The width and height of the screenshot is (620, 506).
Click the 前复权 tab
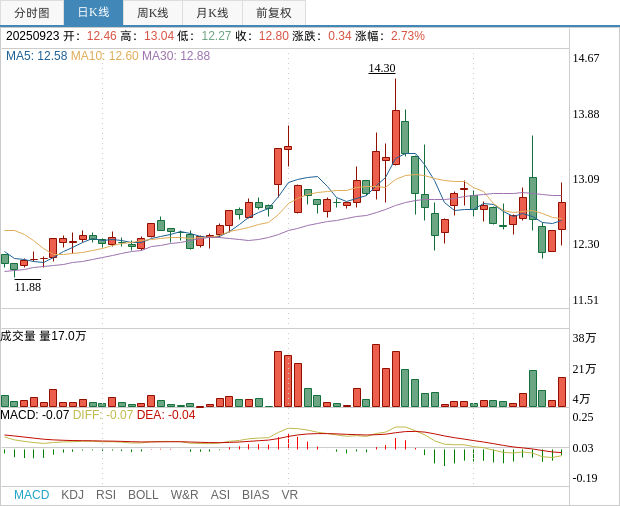[x=274, y=13]
